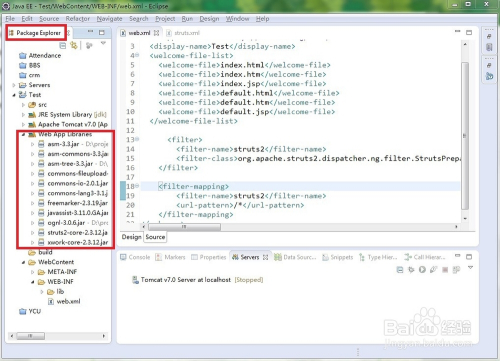Expand JRE System Library node
The width and height of the screenshot is (500, 361).
23,115
